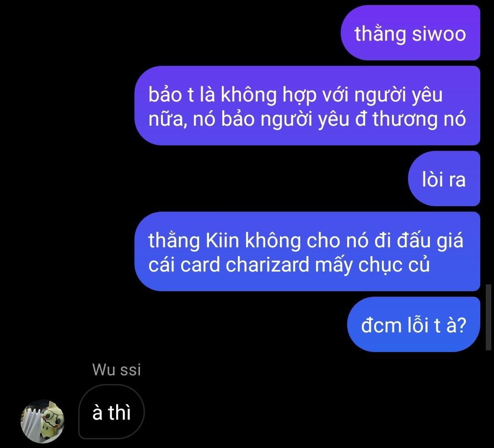The height and width of the screenshot is (448, 494).
Task: Click the words "mấy chục củ"
Action: click(x=372, y=265)
